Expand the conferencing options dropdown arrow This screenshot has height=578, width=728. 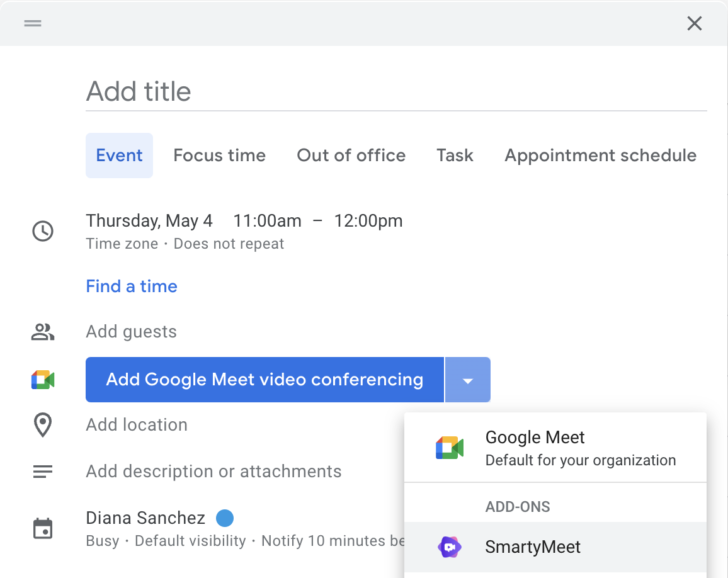tap(467, 380)
